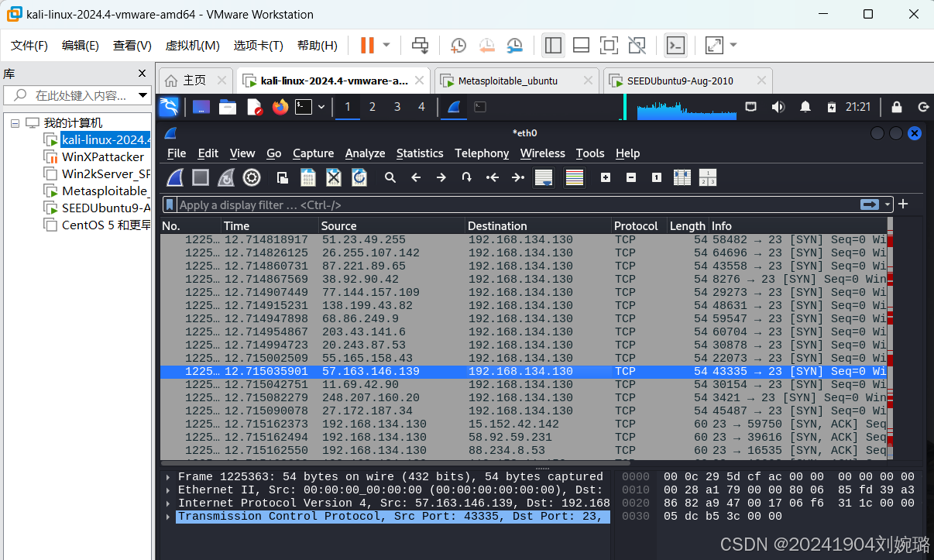Switch to Kali workspace 2
934x560 pixels.
pyautogui.click(x=373, y=107)
